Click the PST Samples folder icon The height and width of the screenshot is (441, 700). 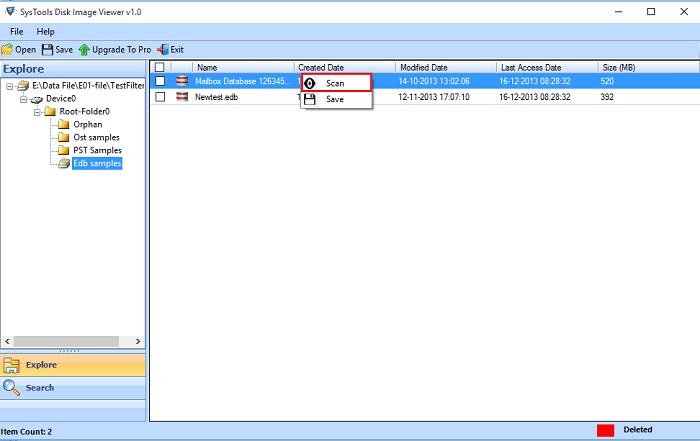coord(64,150)
